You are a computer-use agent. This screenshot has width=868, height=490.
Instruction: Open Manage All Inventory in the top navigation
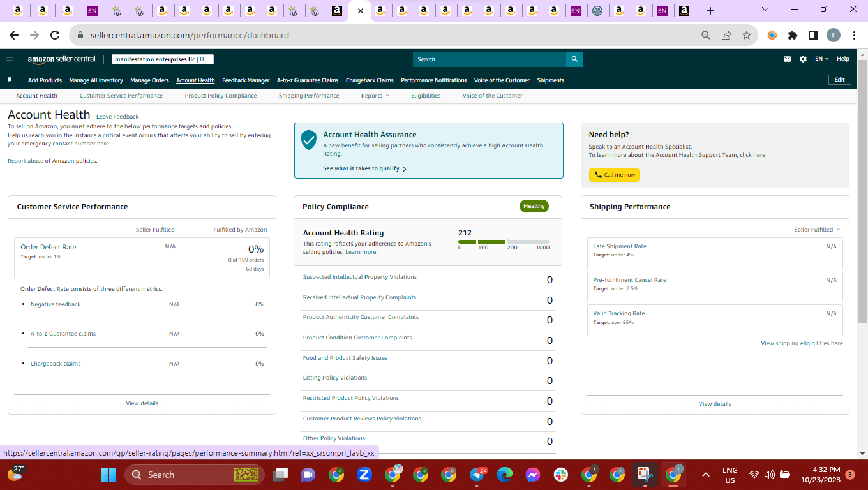96,80
